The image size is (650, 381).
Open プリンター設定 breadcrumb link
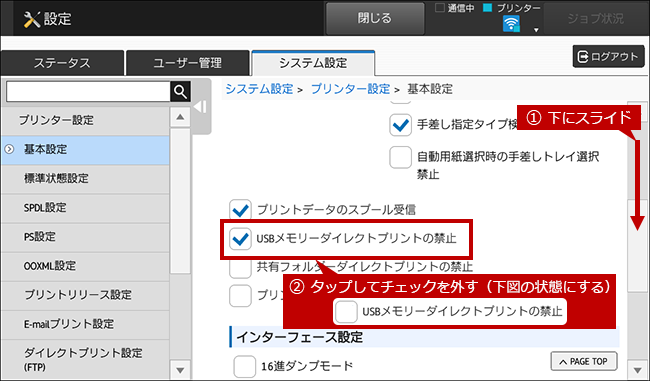[x=350, y=89]
